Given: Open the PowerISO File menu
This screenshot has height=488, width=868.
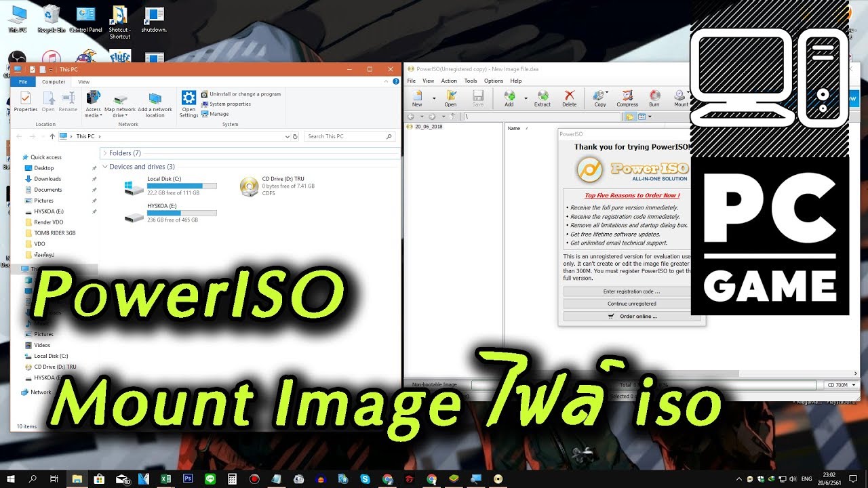Looking at the screenshot, I should [x=411, y=81].
